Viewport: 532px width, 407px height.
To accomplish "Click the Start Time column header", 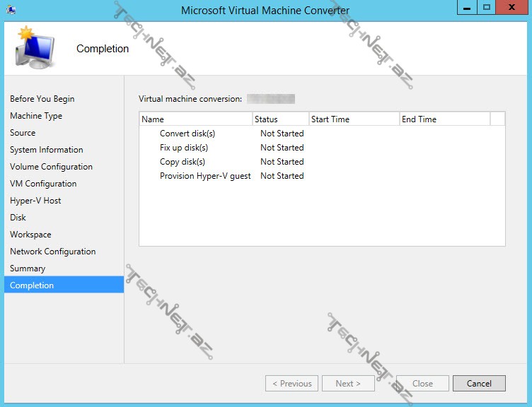I will pyautogui.click(x=354, y=119).
